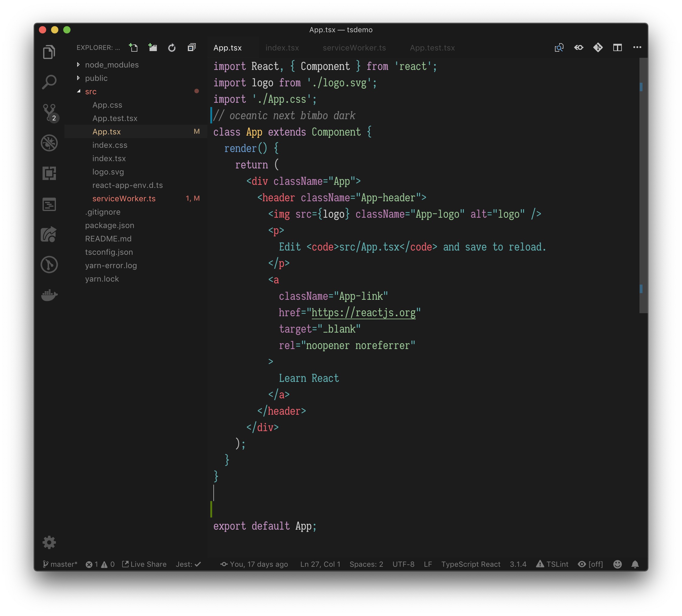Refresh the Explorer file tree
The width and height of the screenshot is (682, 616).
(x=172, y=48)
